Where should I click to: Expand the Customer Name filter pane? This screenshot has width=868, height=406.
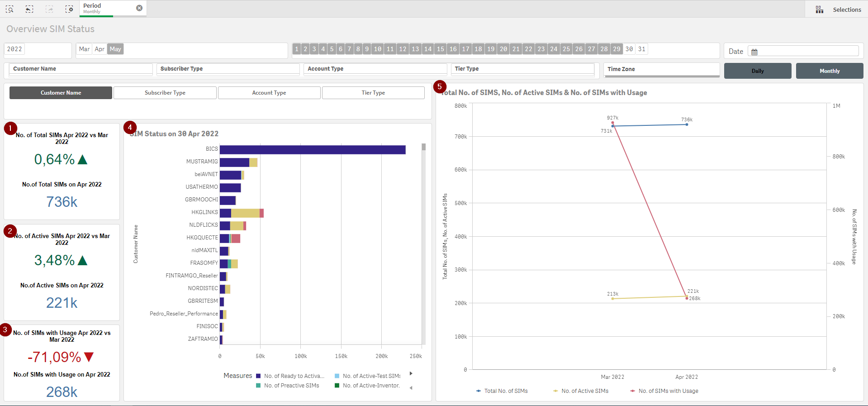[x=81, y=69]
